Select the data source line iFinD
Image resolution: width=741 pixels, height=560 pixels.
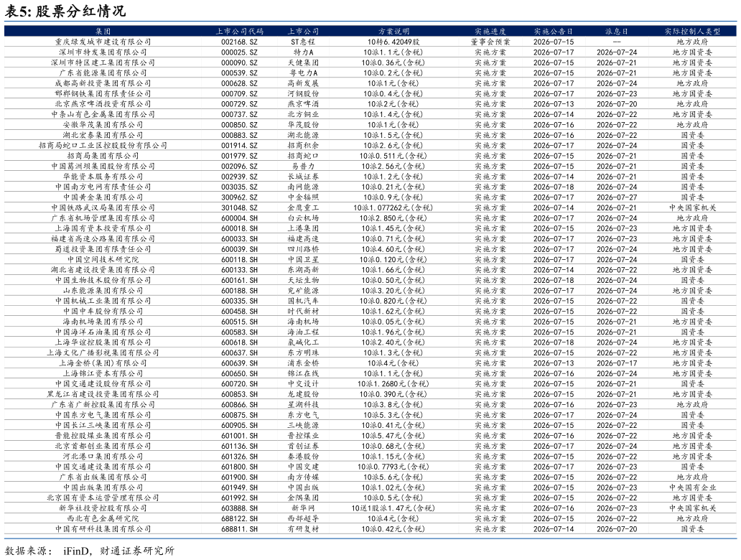(89, 551)
